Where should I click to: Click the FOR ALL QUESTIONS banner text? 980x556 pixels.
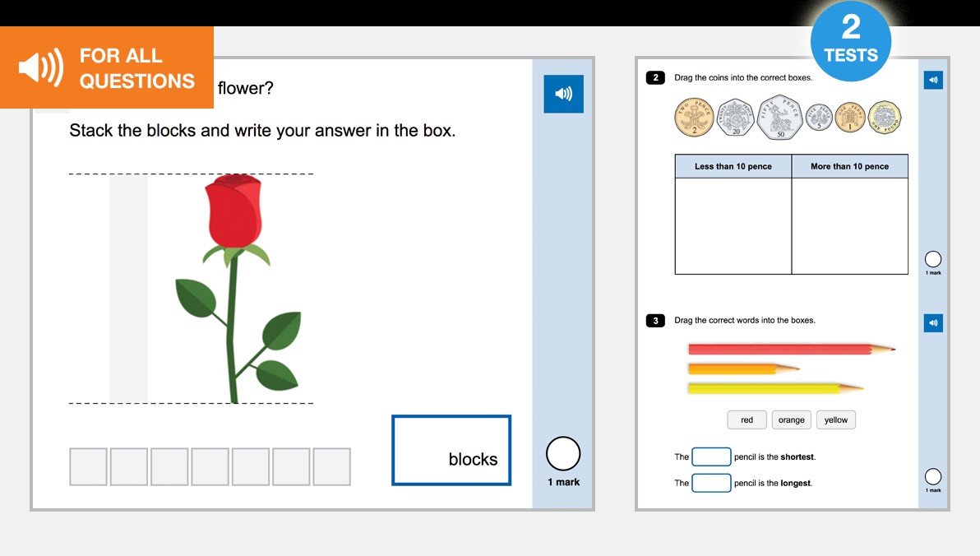(136, 68)
